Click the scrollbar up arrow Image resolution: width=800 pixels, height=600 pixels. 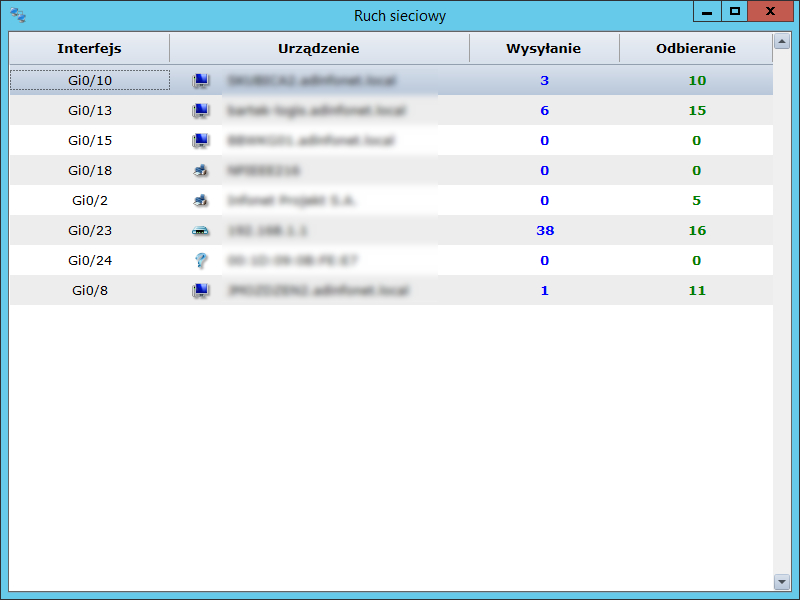[x=782, y=42]
